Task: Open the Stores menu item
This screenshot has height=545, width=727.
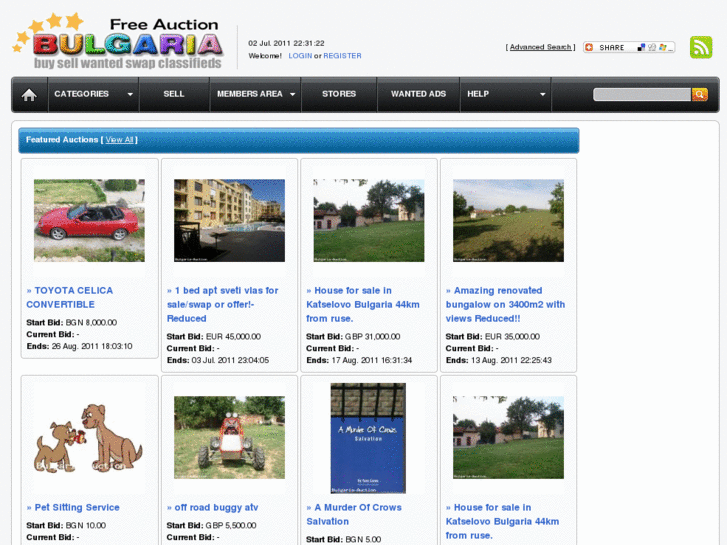Action: point(339,94)
